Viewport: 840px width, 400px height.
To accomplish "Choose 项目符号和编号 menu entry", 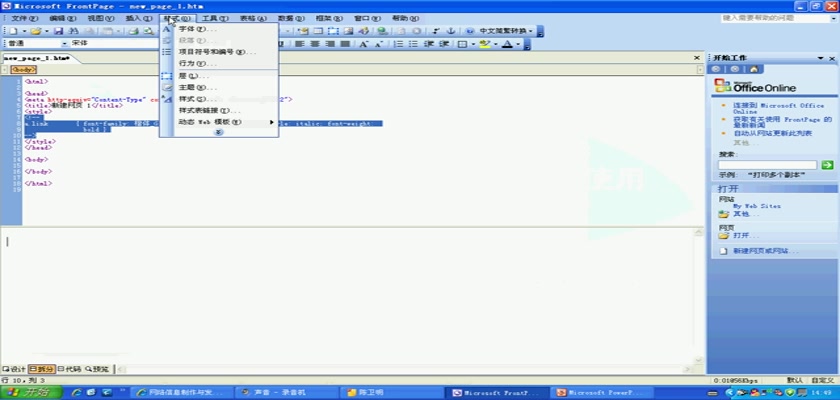I will click(x=217, y=52).
